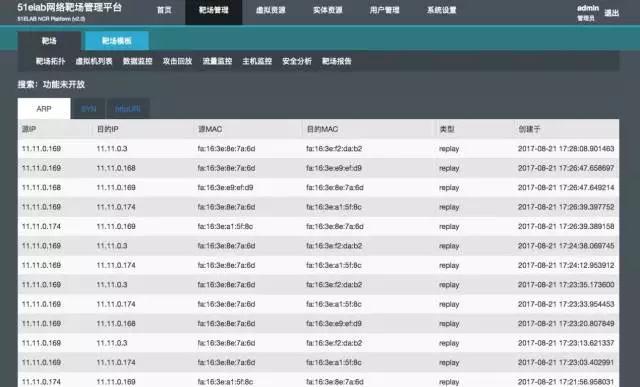Open the 用户管理 menu
The height and width of the screenshot is (387, 640).
pyautogui.click(x=384, y=10)
